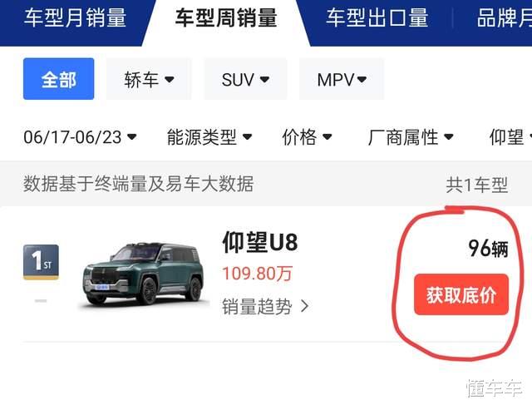Open the 06/17-06/23 date range selector

coord(80,137)
